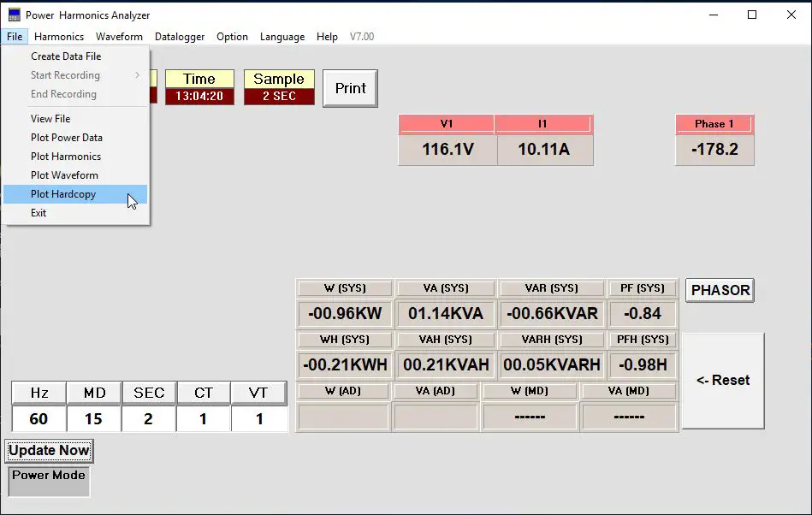812x515 pixels.
Task: Expand the Start Recording submenu
Action: (x=64, y=74)
